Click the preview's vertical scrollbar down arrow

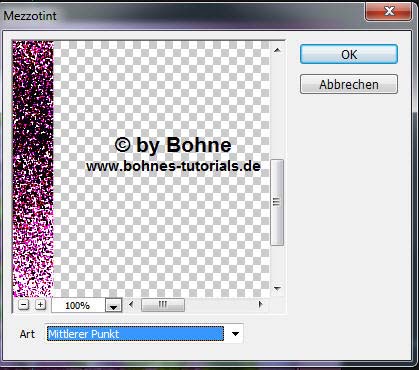click(277, 288)
